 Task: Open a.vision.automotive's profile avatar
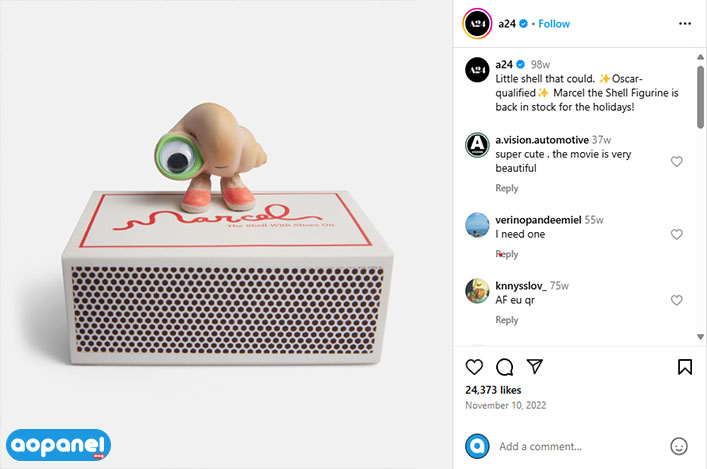tap(477, 145)
